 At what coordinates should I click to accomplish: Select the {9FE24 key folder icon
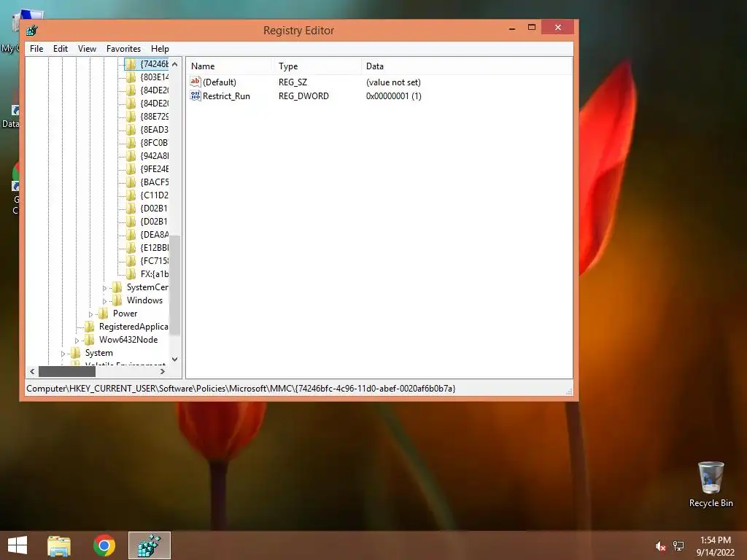point(131,169)
